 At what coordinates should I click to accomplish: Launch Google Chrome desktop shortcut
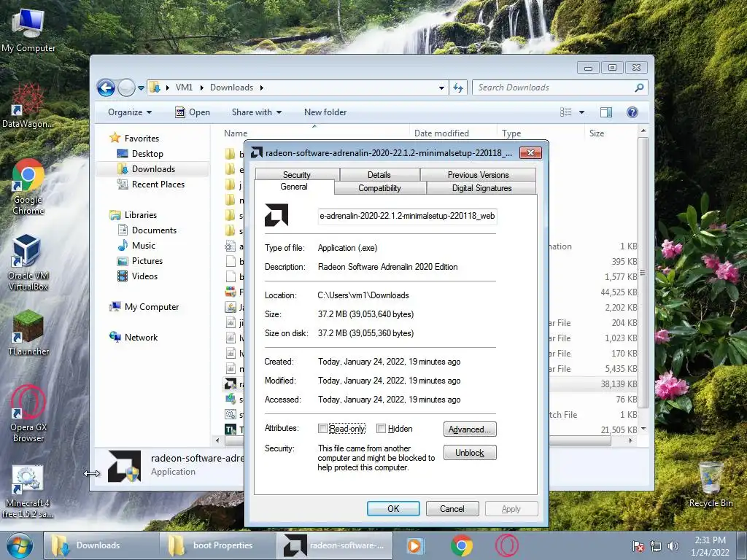pos(28,187)
